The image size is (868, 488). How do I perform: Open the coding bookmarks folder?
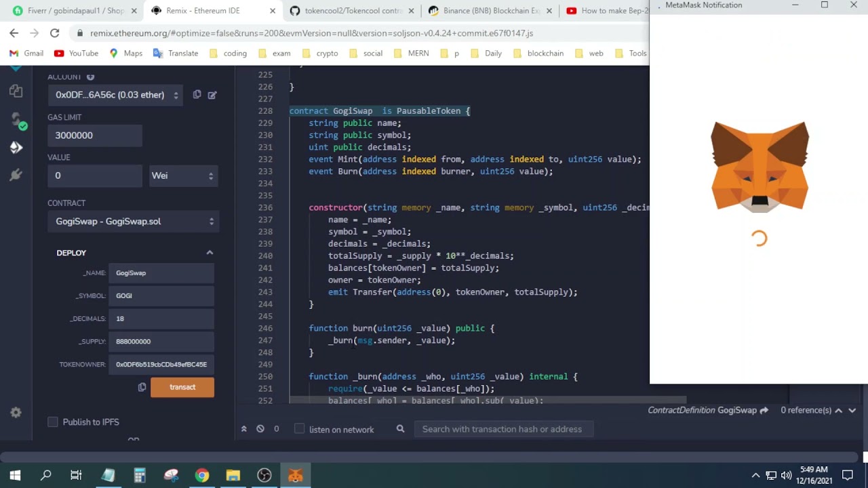[228, 53]
